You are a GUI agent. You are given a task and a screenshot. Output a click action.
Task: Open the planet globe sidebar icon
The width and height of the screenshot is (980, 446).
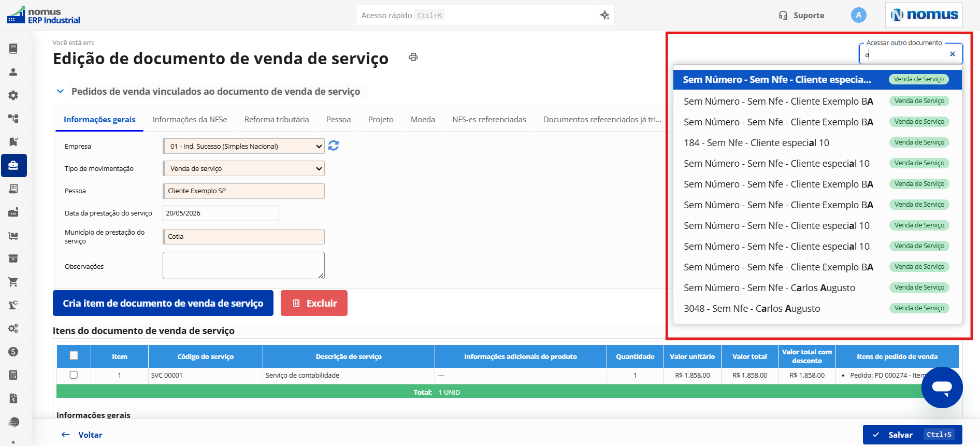click(13, 422)
